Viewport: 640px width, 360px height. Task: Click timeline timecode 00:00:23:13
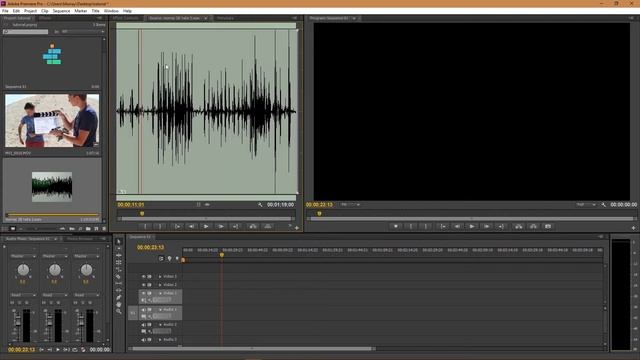[150, 247]
